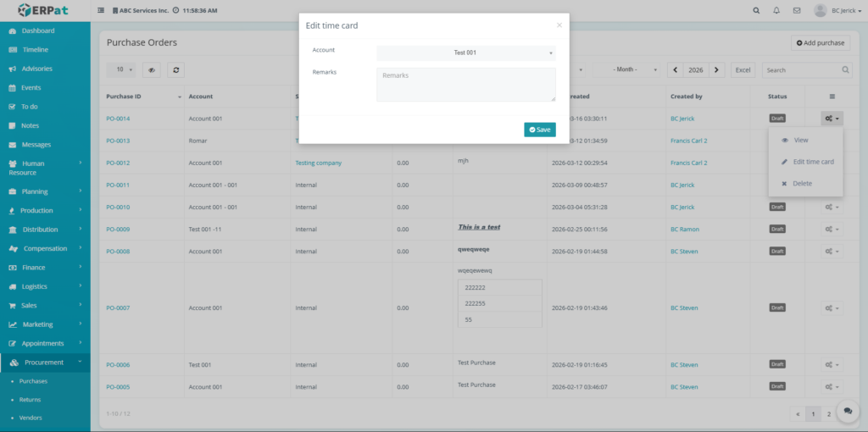Open the chat bubble widget icon

point(848,411)
